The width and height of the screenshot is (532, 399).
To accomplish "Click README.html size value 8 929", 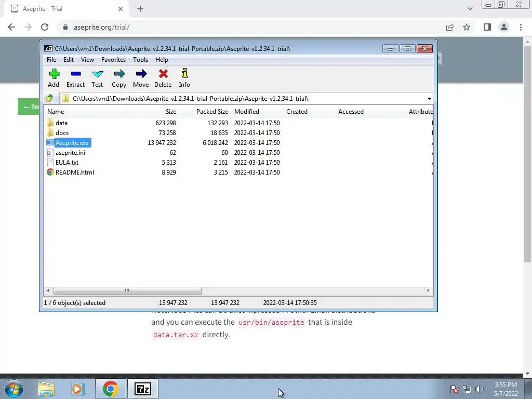I will pos(169,172).
